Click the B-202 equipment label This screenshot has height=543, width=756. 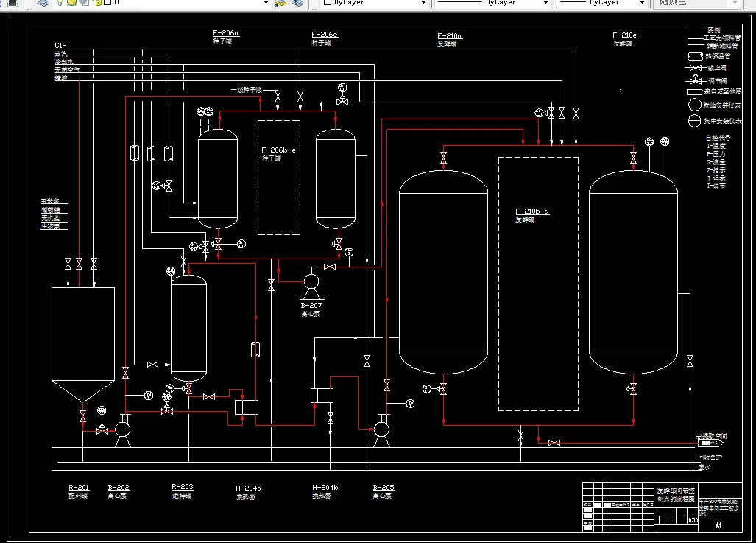[x=119, y=488]
